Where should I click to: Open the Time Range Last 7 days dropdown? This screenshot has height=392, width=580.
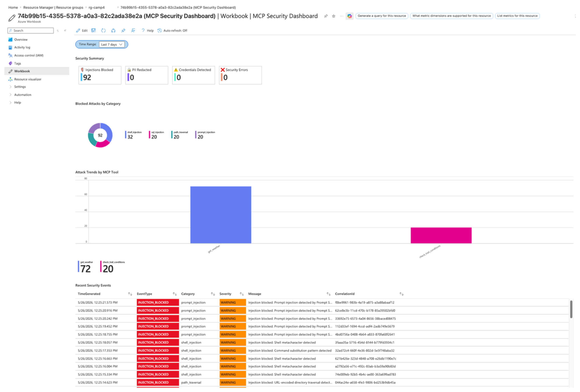pyautogui.click(x=112, y=44)
